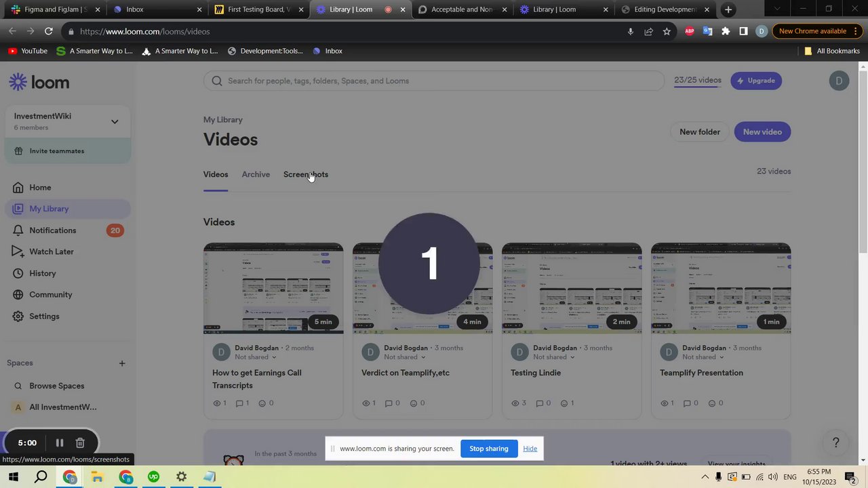The image size is (868, 488).
Task: Switch to First Testing Board browser tab
Action: tap(258, 9)
